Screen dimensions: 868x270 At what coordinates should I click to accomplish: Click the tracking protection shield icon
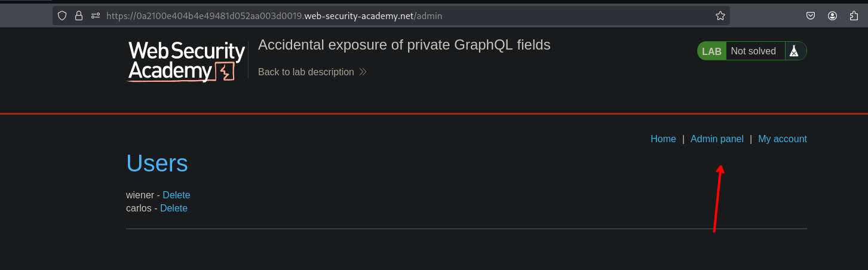62,16
